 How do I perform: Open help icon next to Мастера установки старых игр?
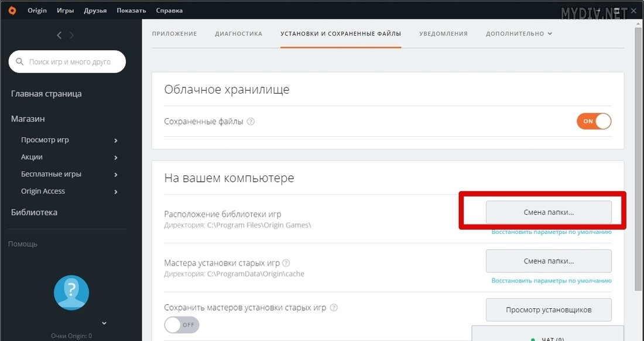coord(286,263)
